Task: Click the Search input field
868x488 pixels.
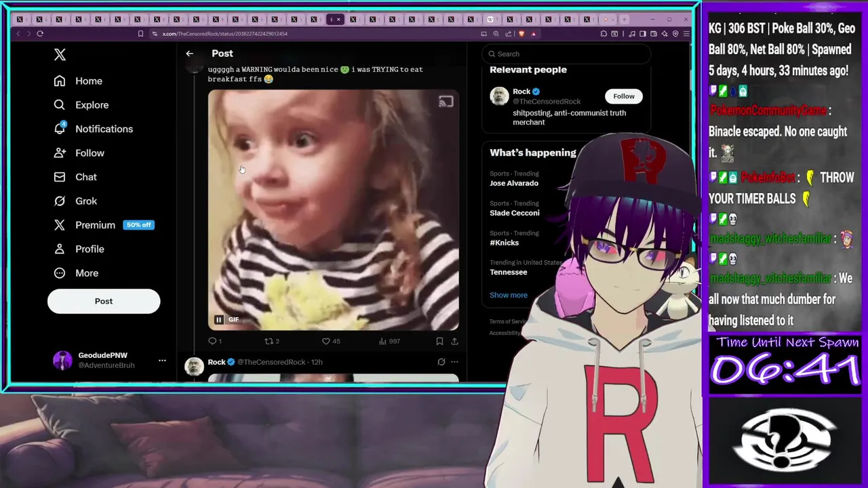Action: (x=566, y=54)
